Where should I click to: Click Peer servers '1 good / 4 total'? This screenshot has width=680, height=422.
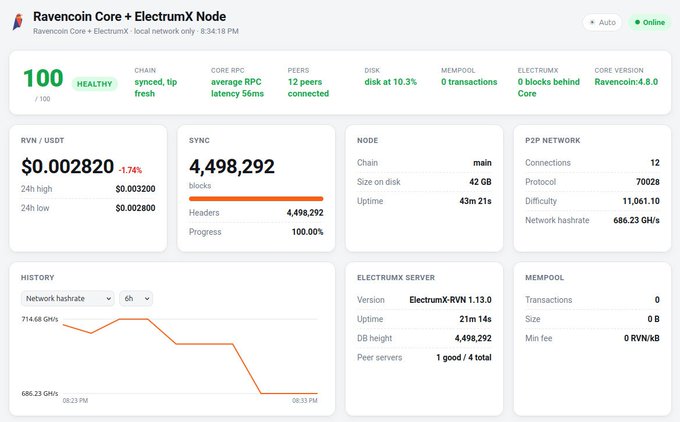click(464, 357)
